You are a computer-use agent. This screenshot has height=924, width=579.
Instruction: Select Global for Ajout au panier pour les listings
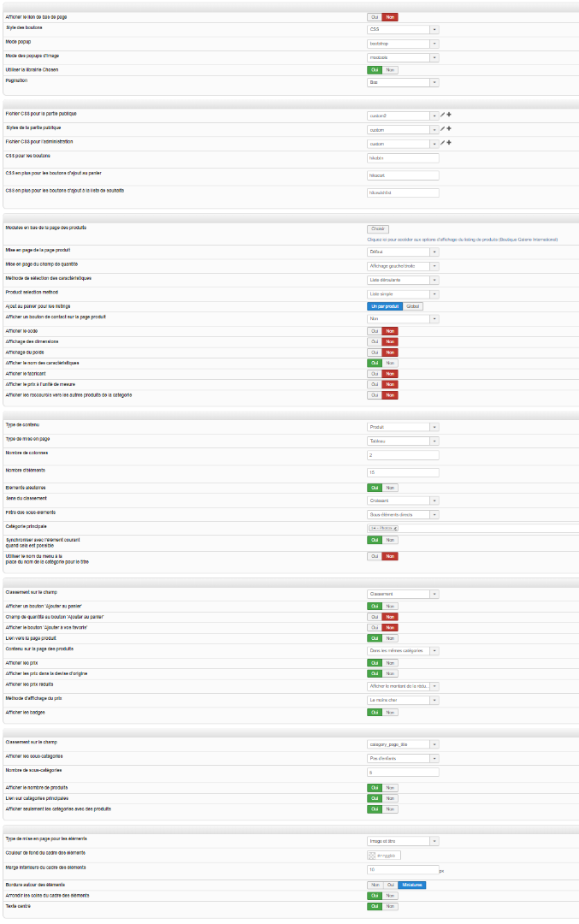(413, 306)
